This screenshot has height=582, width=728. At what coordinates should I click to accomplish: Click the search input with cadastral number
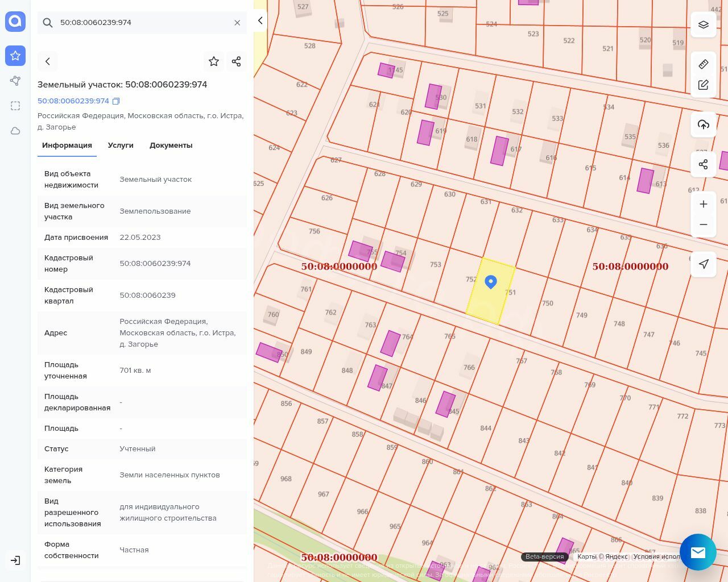142,23
